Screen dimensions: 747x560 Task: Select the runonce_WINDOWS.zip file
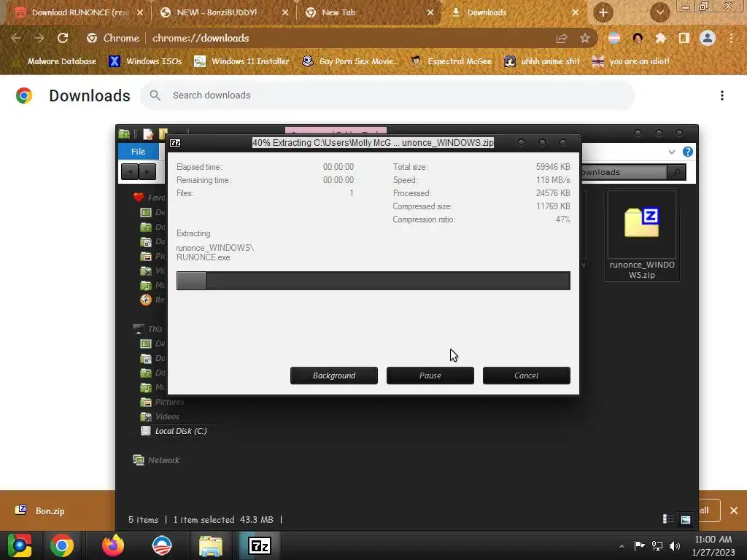click(x=642, y=236)
